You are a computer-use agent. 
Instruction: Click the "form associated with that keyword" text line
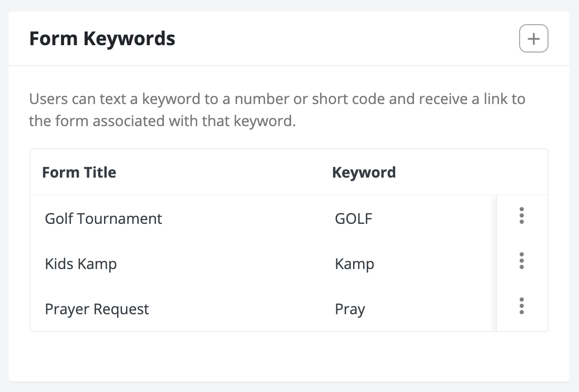click(163, 121)
